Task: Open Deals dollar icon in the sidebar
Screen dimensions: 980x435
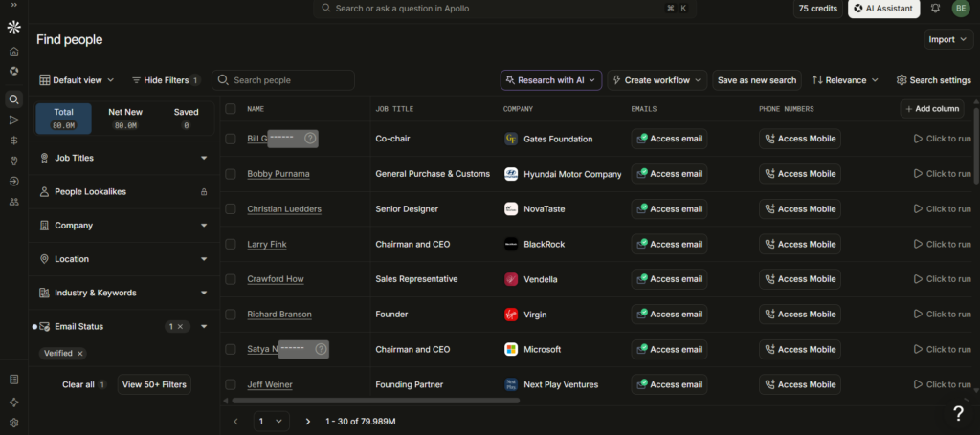Action: (13, 141)
